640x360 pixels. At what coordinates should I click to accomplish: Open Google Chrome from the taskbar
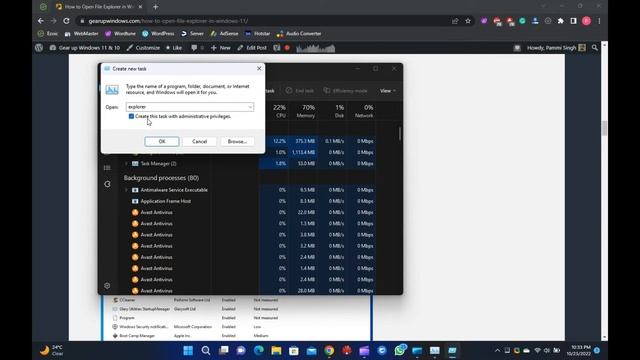coord(329,351)
